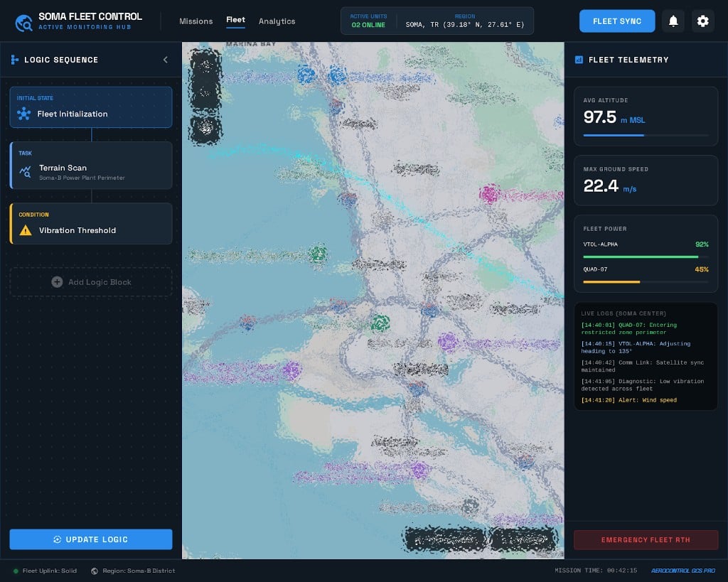Open the Soma Fleet Control logo icon
Screen dimensions: 728x582
coord(21,21)
